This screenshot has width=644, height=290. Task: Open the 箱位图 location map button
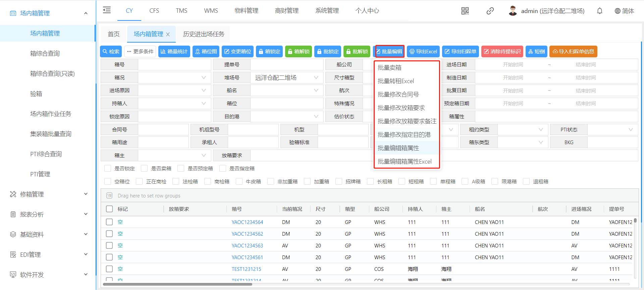(x=206, y=51)
